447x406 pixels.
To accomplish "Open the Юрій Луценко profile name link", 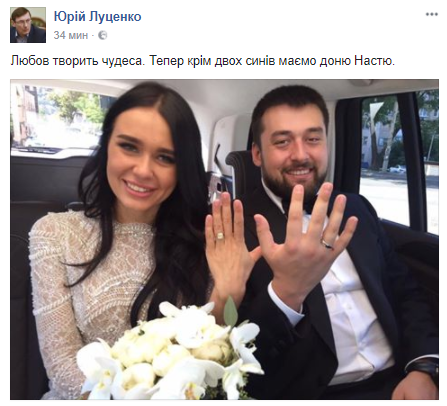I will pyautogui.click(x=98, y=16).
